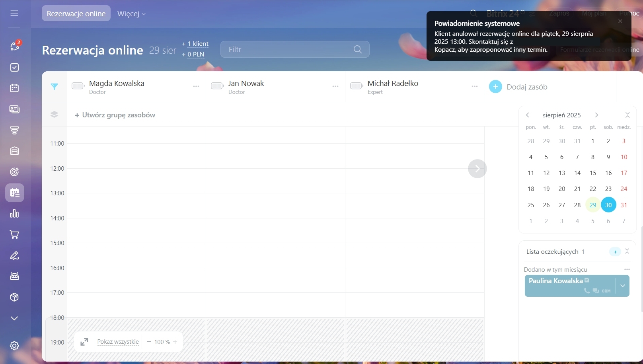Increase zoom with the plus beside 100 %
Screen dimensions: 643x364
point(175,342)
